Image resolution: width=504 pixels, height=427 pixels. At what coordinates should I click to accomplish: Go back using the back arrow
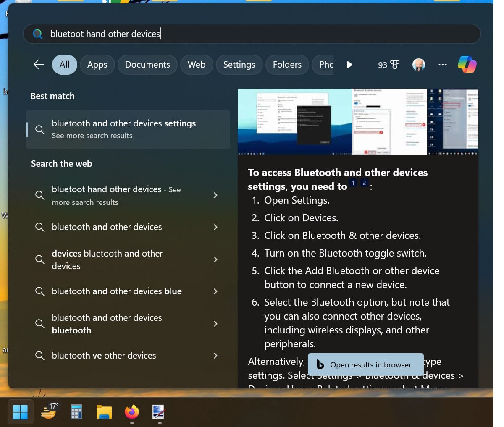coord(38,64)
